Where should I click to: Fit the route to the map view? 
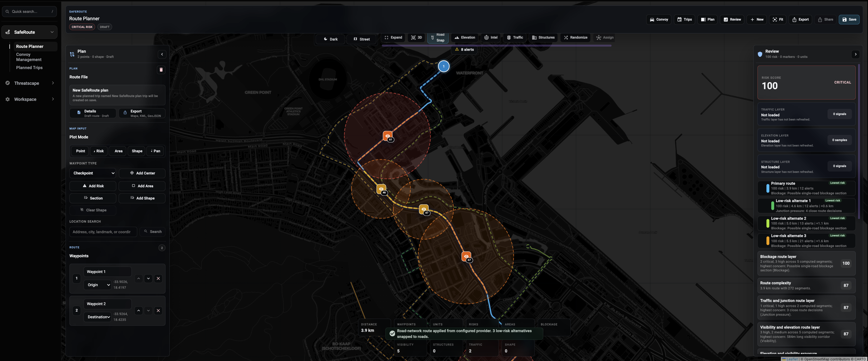[778, 20]
